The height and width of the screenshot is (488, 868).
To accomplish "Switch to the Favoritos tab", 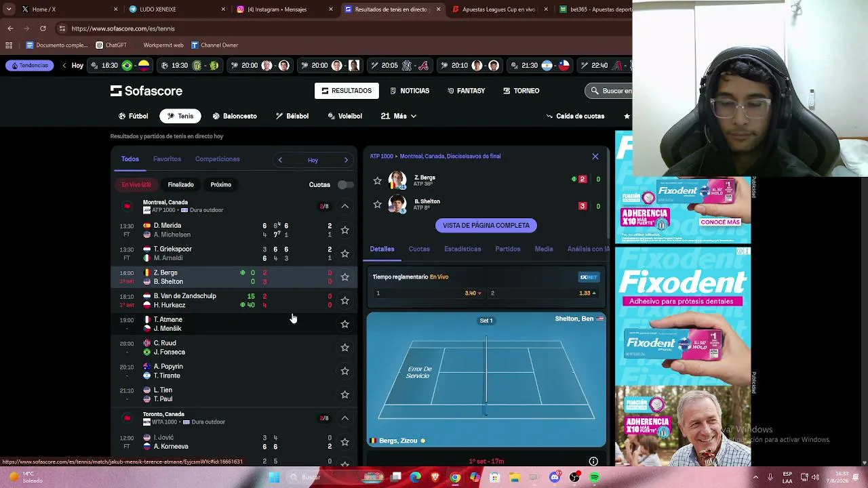I will pos(167,159).
